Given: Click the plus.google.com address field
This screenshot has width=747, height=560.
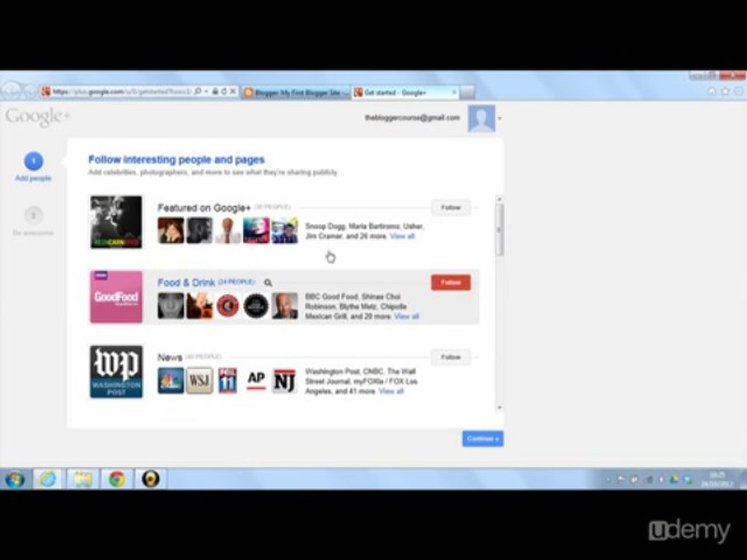Looking at the screenshot, I should click(x=121, y=92).
